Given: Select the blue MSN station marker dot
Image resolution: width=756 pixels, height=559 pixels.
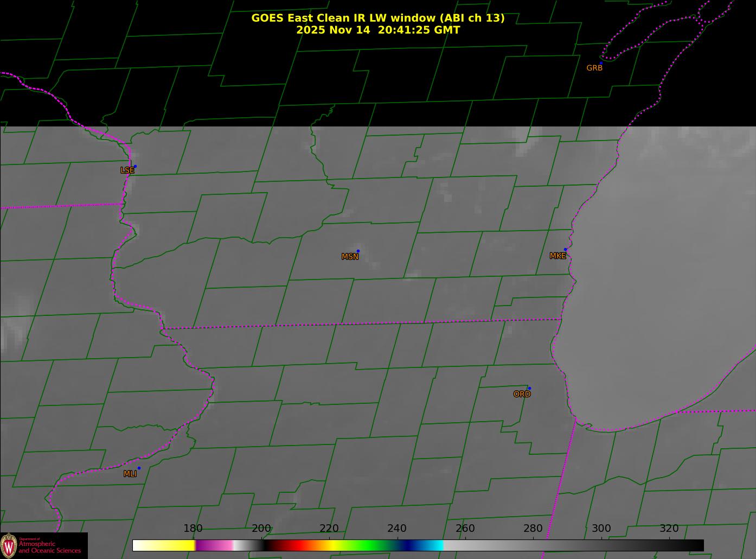Looking at the screenshot, I should (358, 251).
